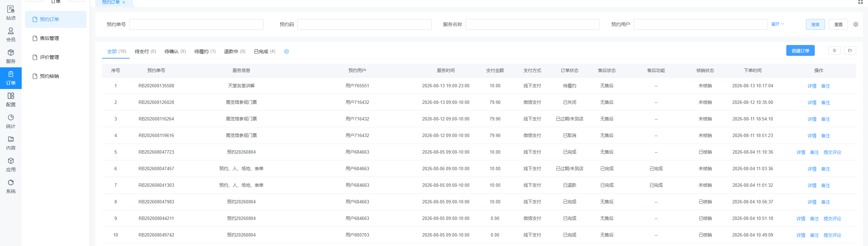The width and height of the screenshot is (868, 246).
Task: Open 详情 for order RB202608047983
Action: pos(812,202)
